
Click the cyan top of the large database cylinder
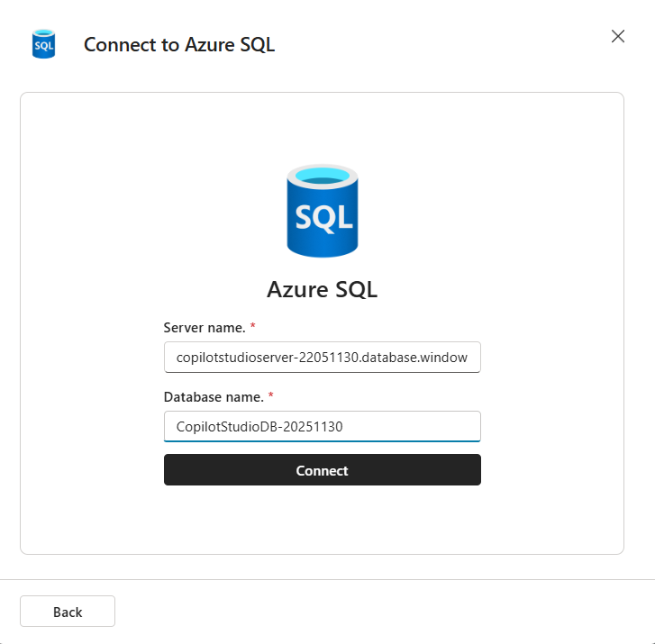[322, 175]
